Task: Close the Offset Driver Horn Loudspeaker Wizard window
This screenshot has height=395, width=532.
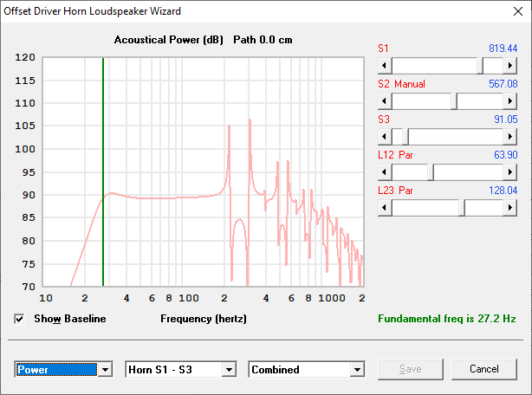Action: [518, 11]
